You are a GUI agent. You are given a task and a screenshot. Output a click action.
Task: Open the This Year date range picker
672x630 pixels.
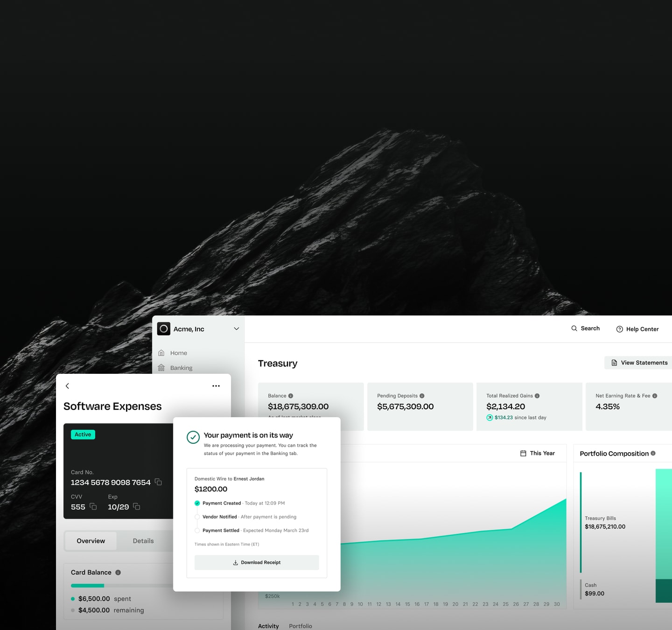538,453
